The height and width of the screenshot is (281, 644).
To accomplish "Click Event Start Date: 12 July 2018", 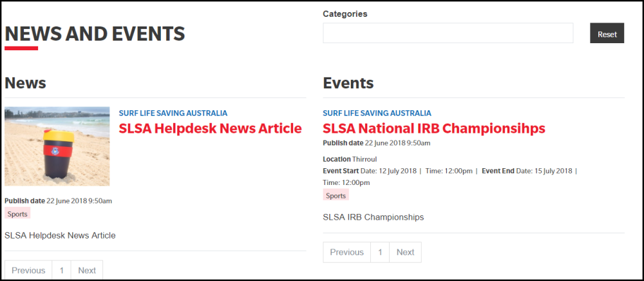I will (x=370, y=171).
